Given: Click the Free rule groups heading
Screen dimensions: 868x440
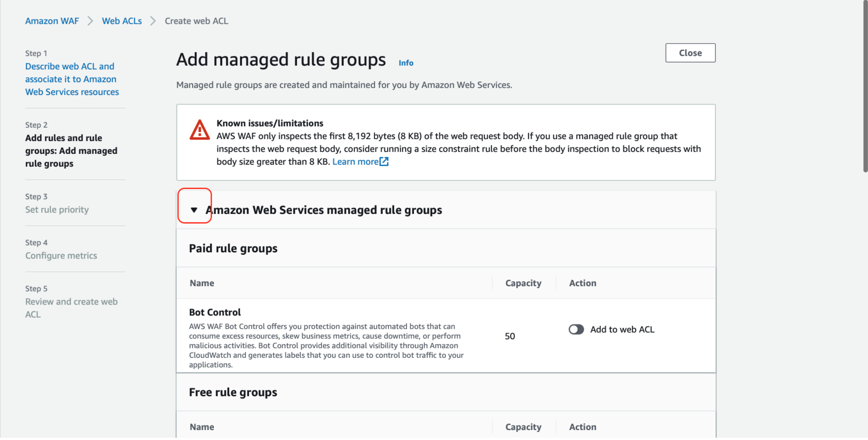Looking at the screenshot, I should point(233,392).
